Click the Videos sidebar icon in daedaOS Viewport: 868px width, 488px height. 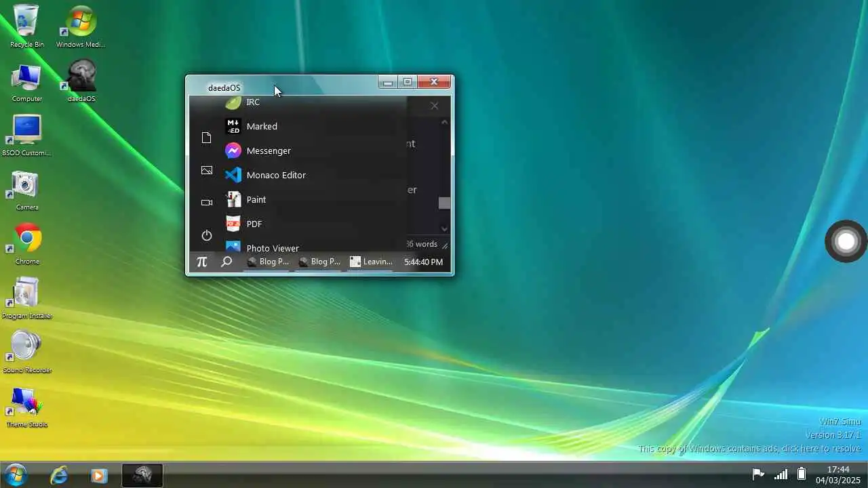pos(207,202)
